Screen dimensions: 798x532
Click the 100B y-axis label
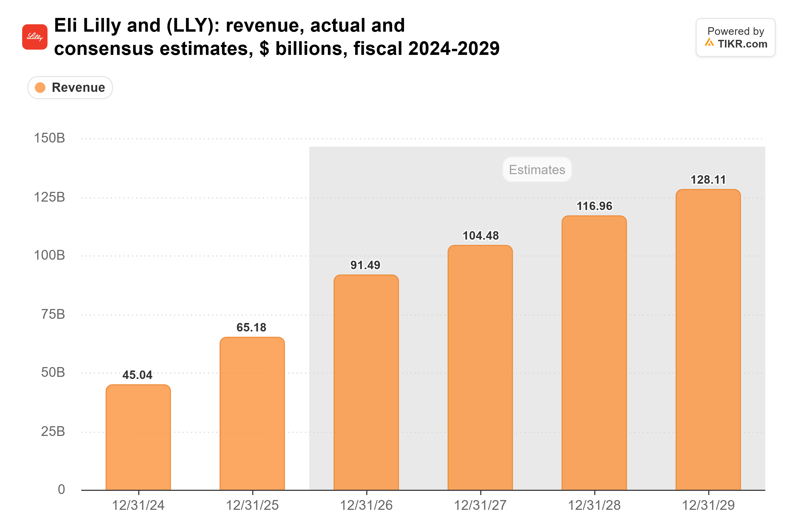(x=50, y=255)
